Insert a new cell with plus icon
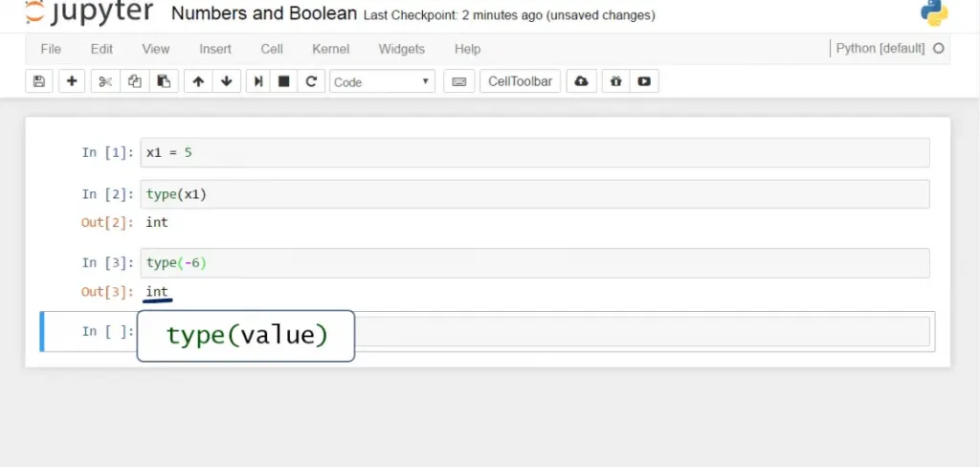This screenshot has width=980, height=467. pyautogui.click(x=72, y=81)
